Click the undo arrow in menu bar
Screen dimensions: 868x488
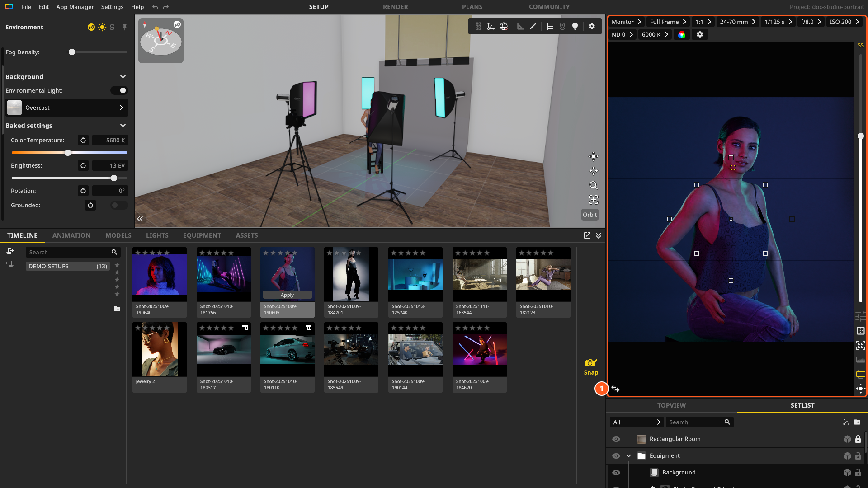[x=155, y=7]
